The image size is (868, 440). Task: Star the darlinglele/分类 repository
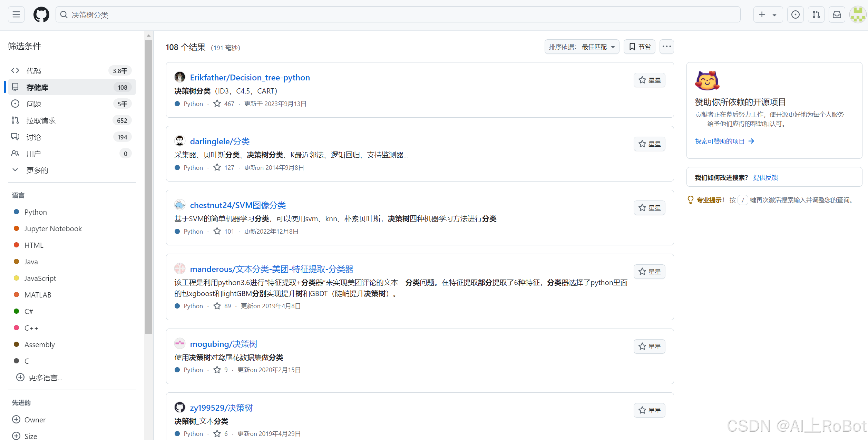pos(649,144)
